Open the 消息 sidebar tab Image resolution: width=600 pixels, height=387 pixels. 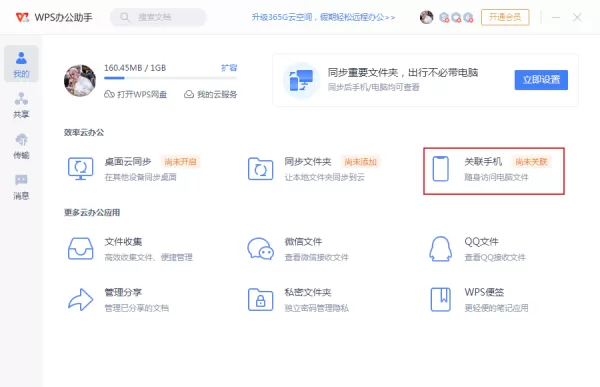[x=21, y=187]
